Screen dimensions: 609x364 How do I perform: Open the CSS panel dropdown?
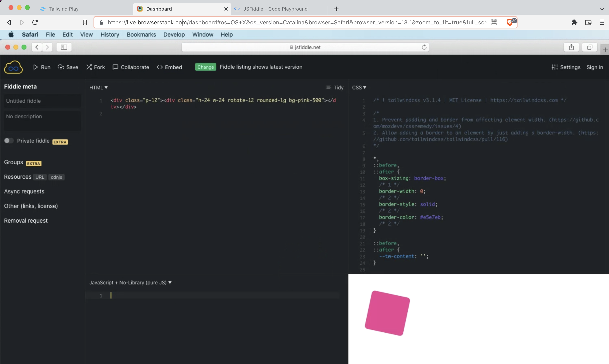[359, 87]
